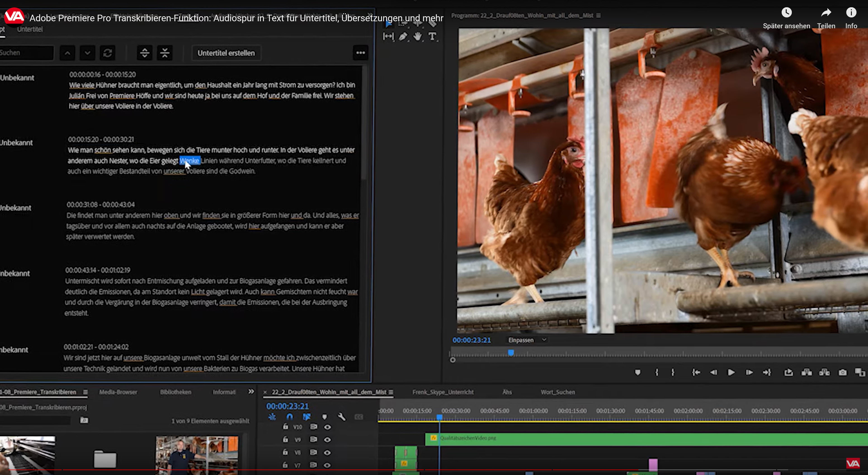
Task: Open the timeline wrench settings icon
Action: (341, 417)
